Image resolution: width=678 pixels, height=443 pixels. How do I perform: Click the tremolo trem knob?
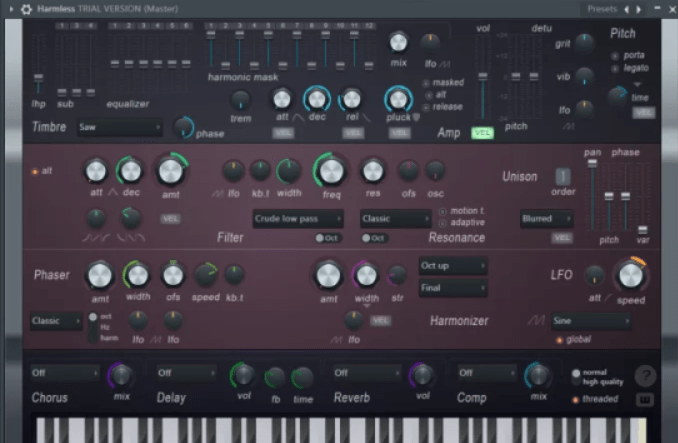click(240, 100)
